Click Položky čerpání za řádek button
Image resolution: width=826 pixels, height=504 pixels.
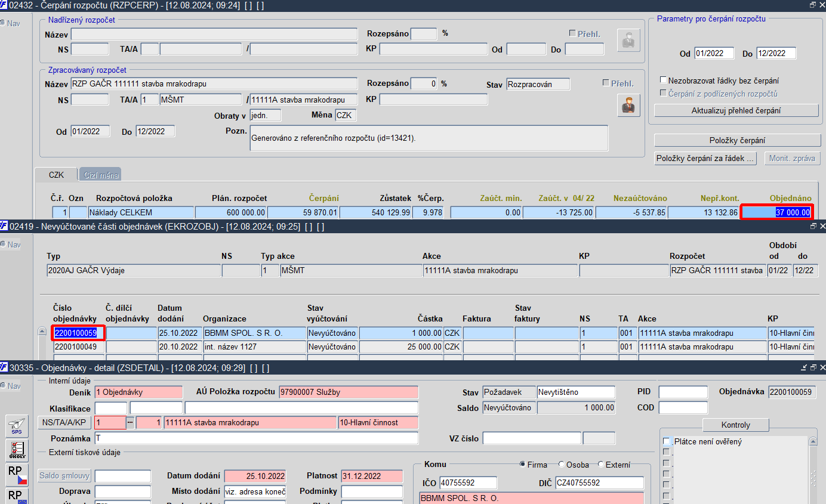tap(705, 159)
